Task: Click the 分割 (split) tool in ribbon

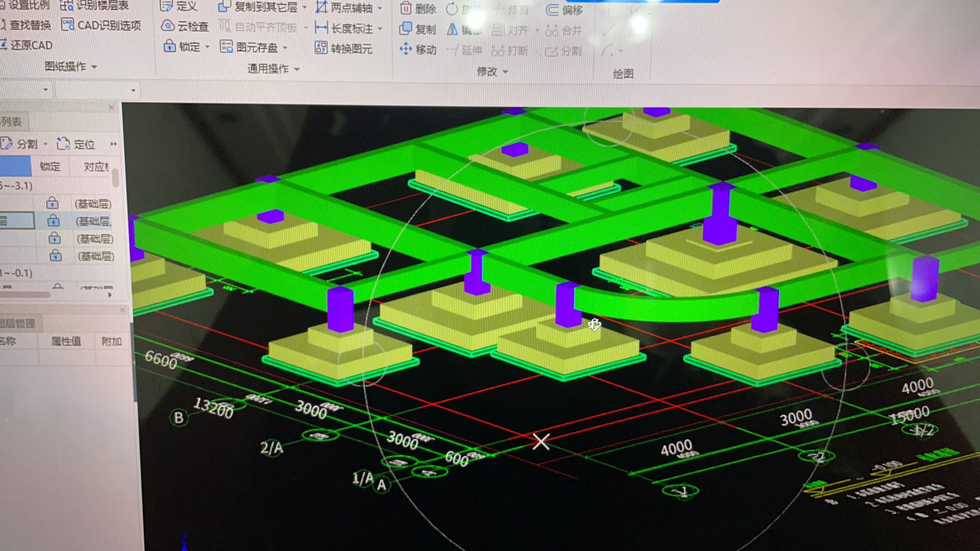Action: pos(563,52)
